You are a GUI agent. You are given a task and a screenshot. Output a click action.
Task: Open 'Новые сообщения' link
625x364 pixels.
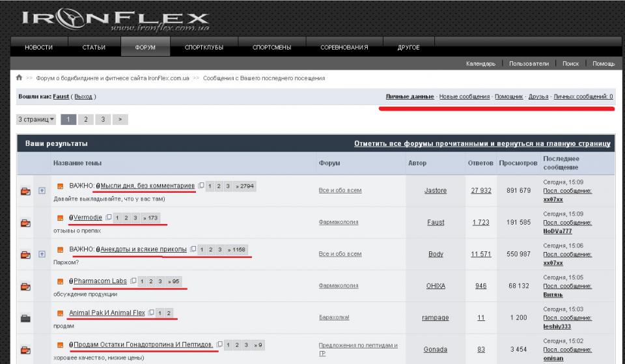pos(464,96)
